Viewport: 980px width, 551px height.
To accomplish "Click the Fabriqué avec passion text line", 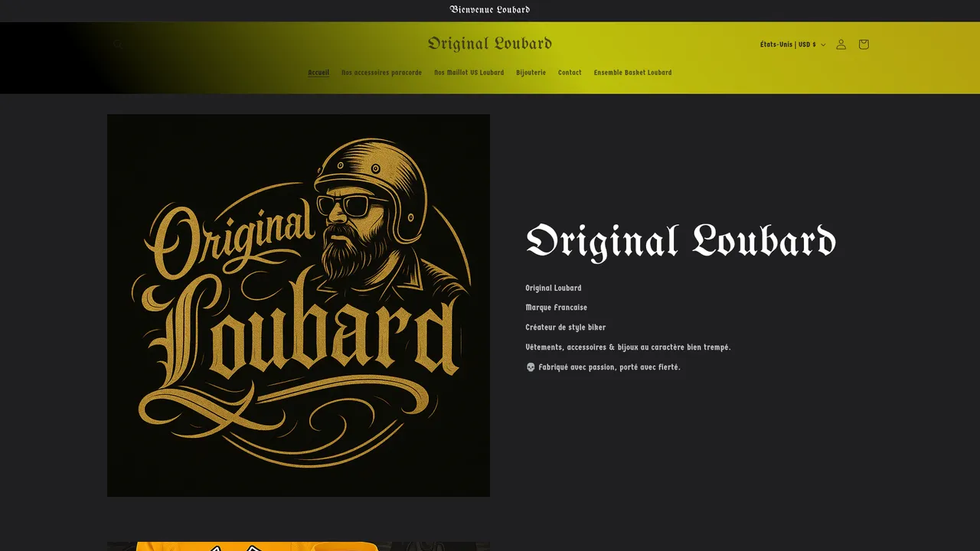I will coord(603,367).
